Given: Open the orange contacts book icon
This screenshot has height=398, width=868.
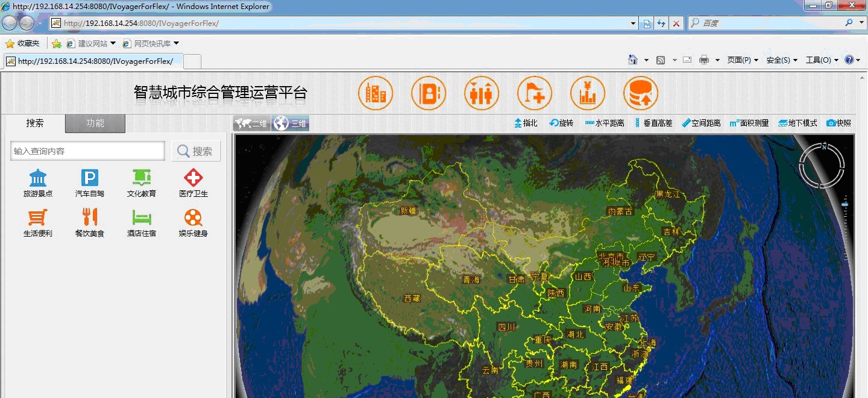Looking at the screenshot, I should (429, 93).
